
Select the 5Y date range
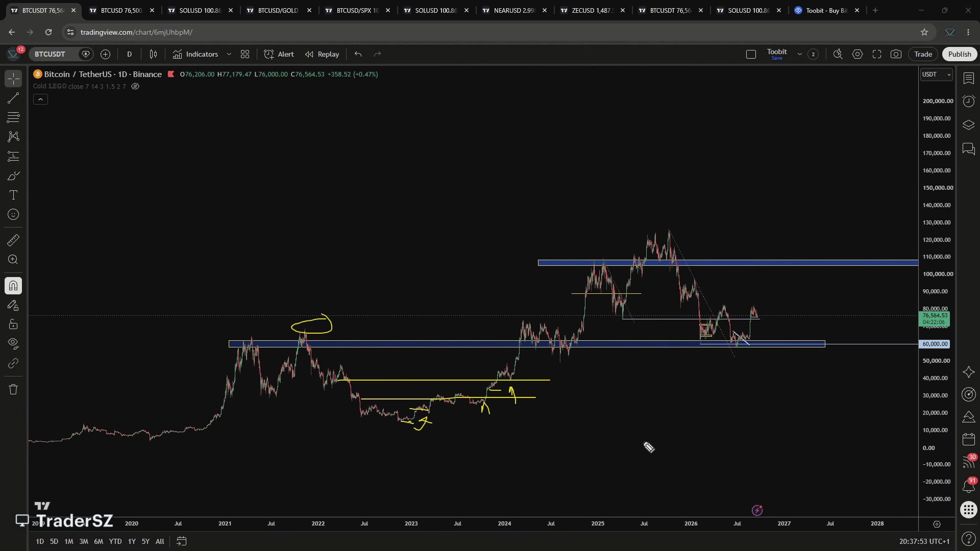click(145, 541)
